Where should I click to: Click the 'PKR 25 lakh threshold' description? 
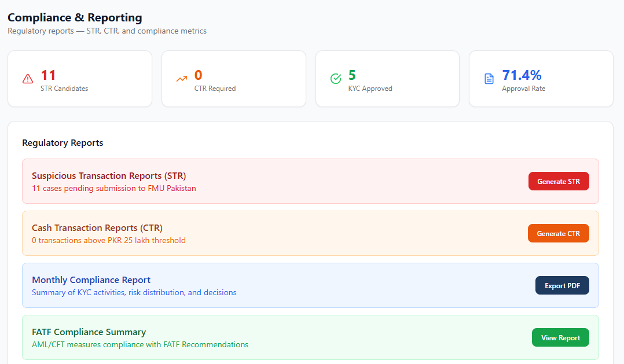[109, 240]
